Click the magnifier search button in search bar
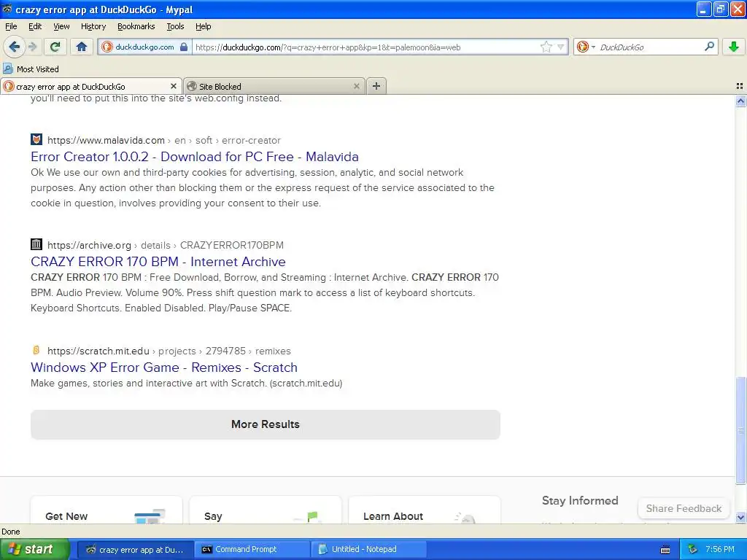 click(x=709, y=47)
